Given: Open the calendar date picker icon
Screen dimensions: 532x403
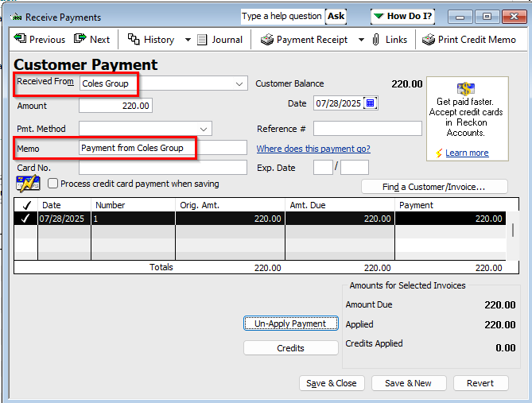Looking at the screenshot, I should [x=370, y=103].
